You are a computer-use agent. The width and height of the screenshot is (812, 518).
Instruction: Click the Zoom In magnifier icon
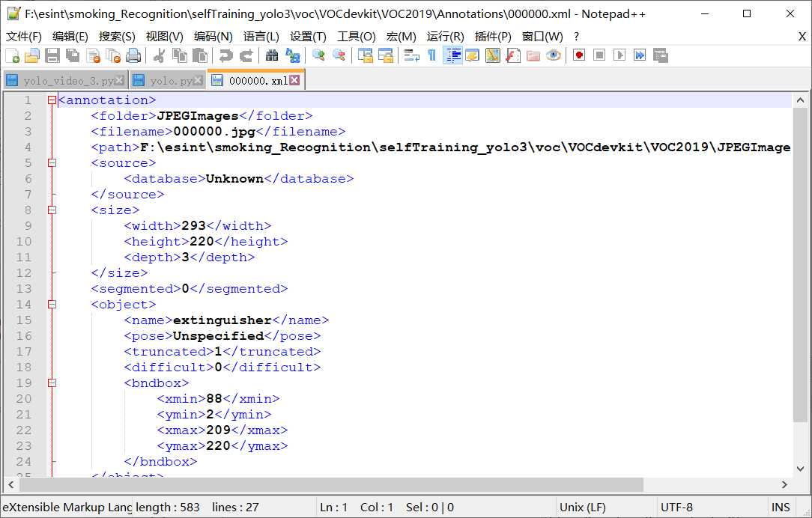coord(318,55)
